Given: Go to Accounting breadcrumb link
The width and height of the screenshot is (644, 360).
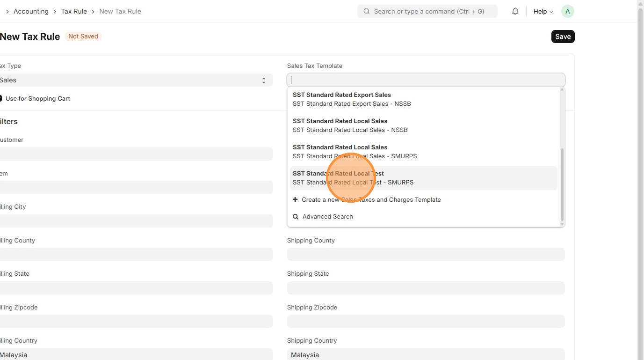Looking at the screenshot, I should (x=31, y=11).
